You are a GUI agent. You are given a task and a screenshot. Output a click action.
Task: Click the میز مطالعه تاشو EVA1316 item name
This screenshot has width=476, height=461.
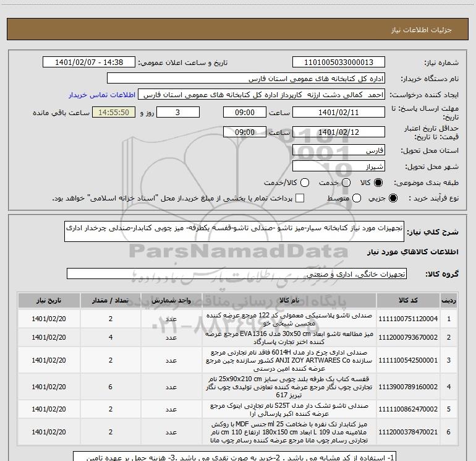[289, 338]
